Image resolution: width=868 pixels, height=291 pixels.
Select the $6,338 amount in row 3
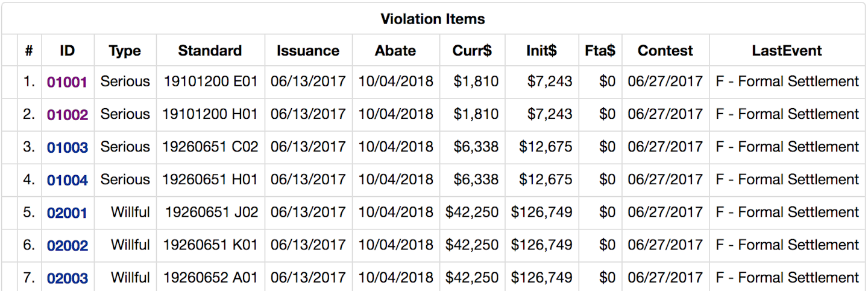[476, 147]
